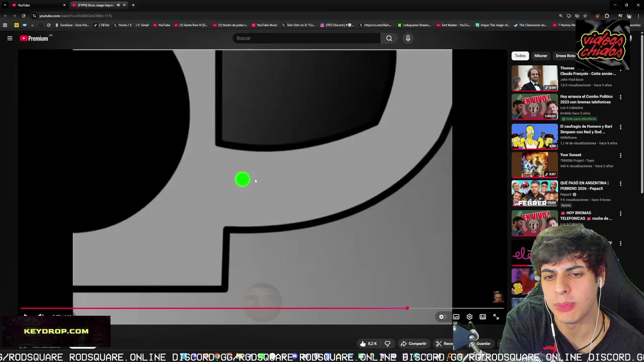Enter fullscreen mode in the player
Viewport: 644px width, 362px height.
pyautogui.click(x=496, y=317)
